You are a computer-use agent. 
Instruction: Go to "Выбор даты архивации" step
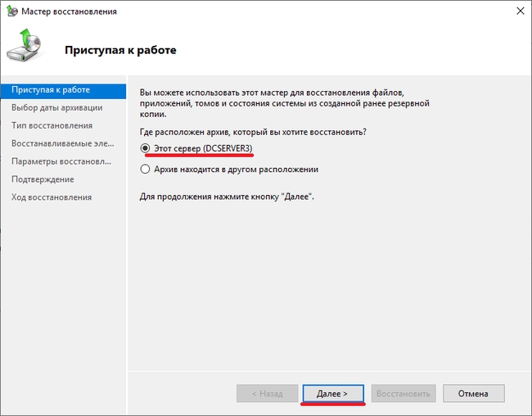(57, 107)
